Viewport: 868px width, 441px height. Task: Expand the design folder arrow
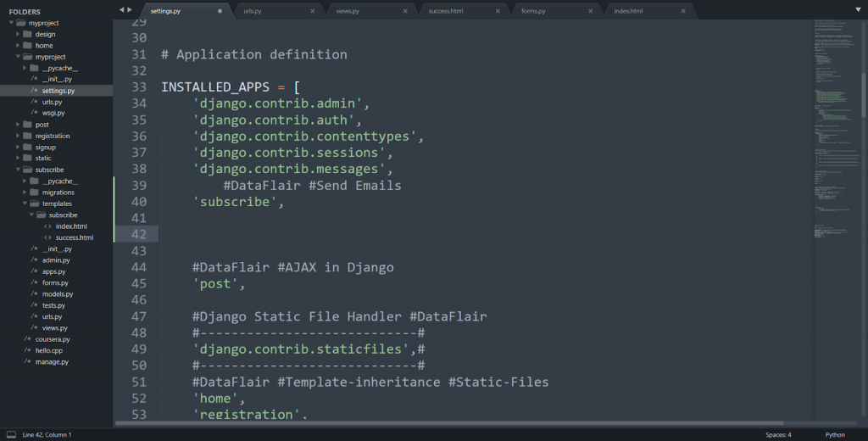pos(19,35)
